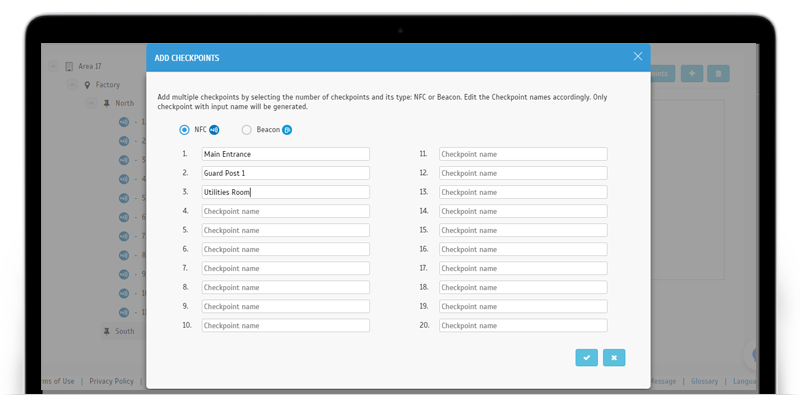
Task: Select the North checkpoint group
Action: [124, 103]
